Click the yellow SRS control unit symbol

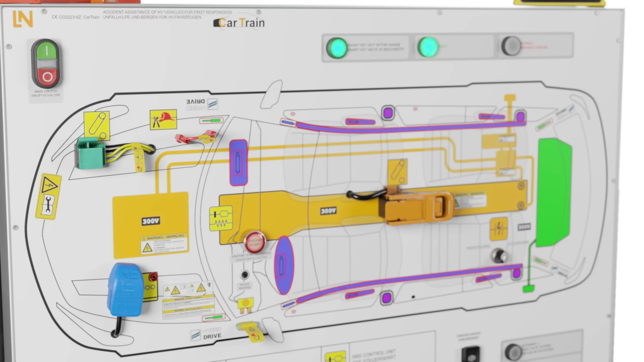coord(221,218)
